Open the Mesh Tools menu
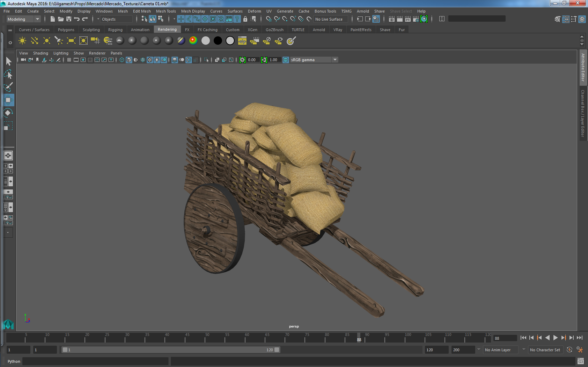The height and width of the screenshot is (367, 588). click(x=166, y=11)
